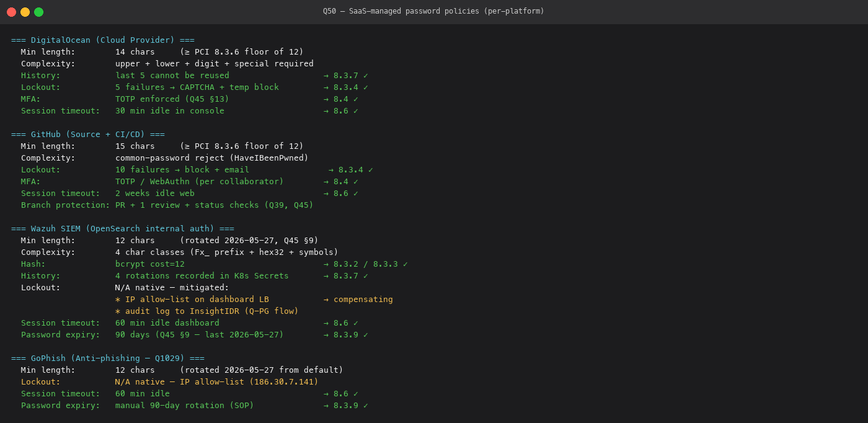Click '5 failures → CAPTCHA + temp block' text

click(x=197, y=87)
